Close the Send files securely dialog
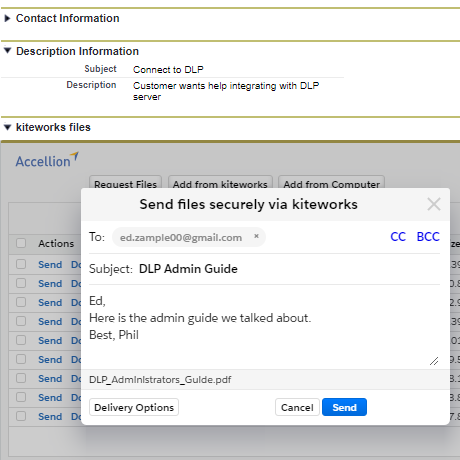 click(x=434, y=204)
